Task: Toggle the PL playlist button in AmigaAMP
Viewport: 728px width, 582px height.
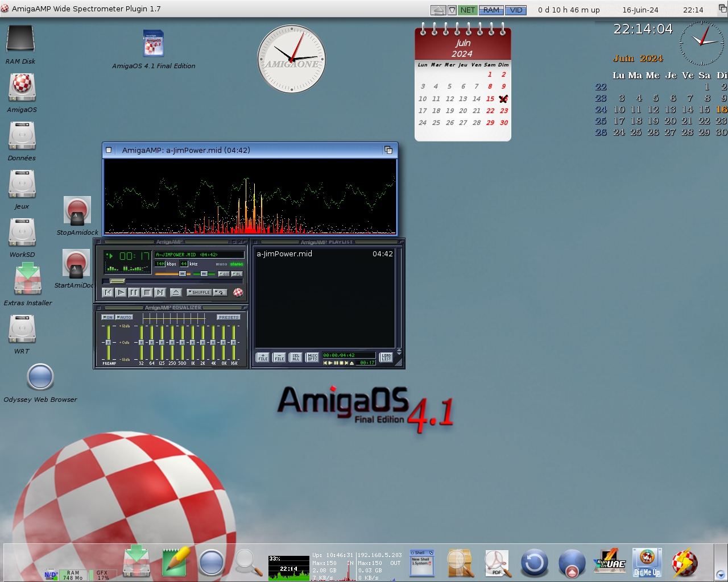Action: 237,274
